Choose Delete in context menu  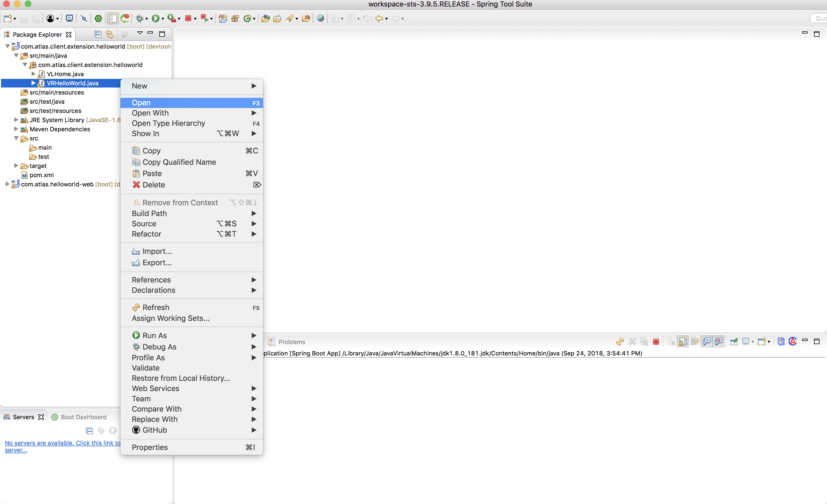pos(192,184)
